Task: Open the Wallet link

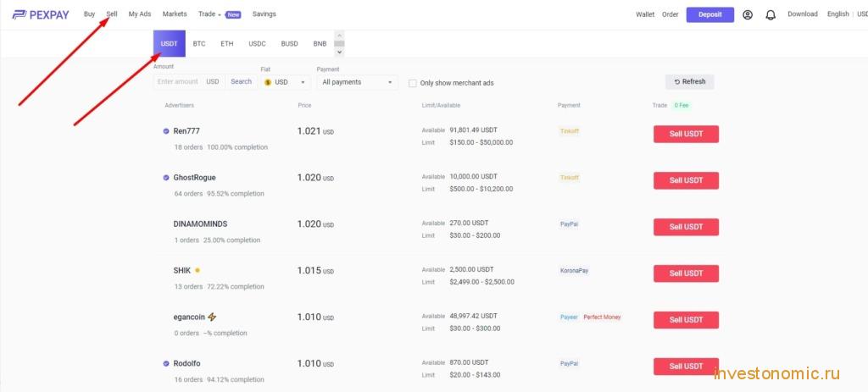Action: (645, 15)
